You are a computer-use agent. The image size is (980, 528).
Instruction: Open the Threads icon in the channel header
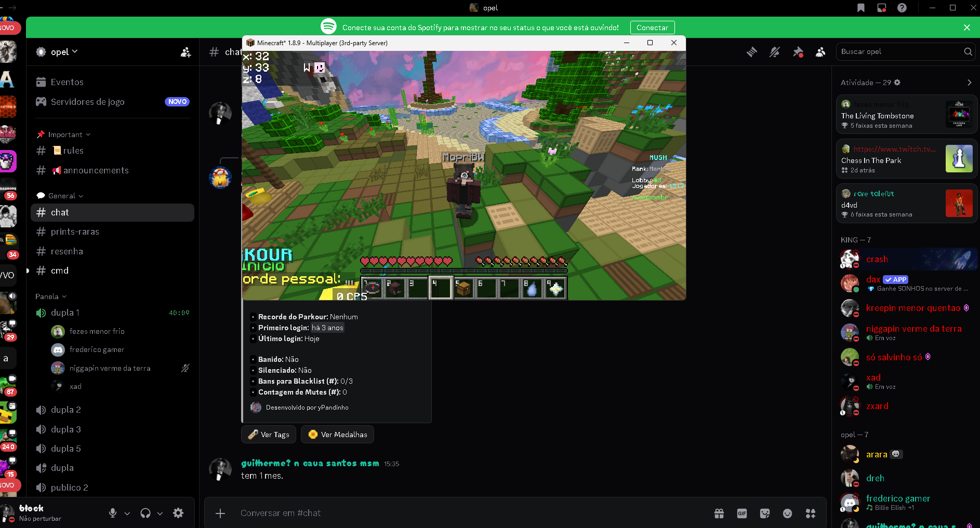(751, 52)
